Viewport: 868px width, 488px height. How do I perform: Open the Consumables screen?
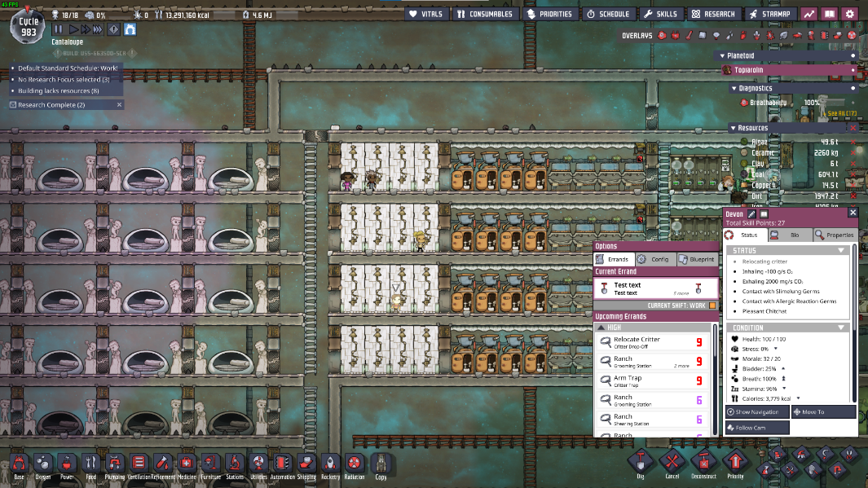(x=486, y=14)
